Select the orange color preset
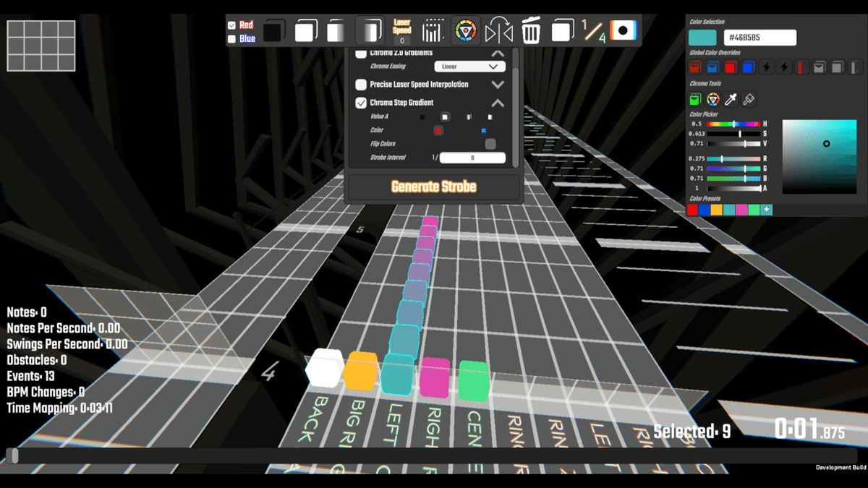 pyautogui.click(x=717, y=210)
